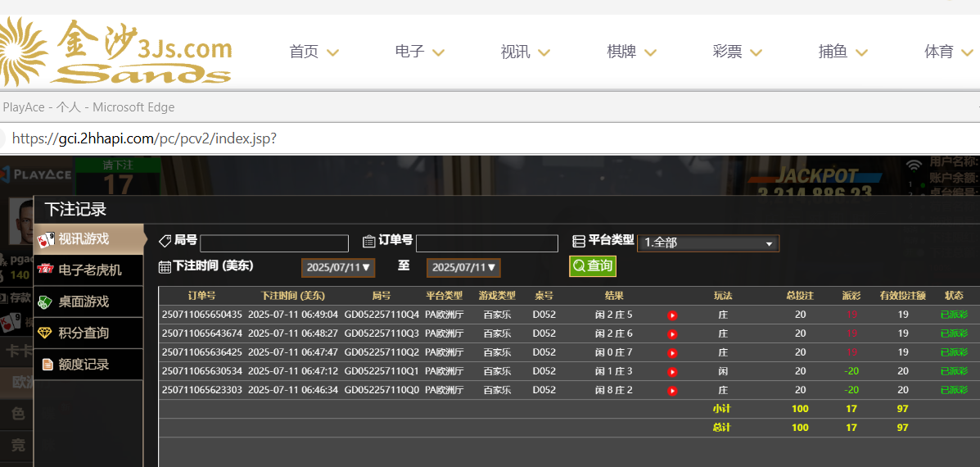Image resolution: width=980 pixels, height=467 pixels.
Task: Click the browser address bar URL
Action: tap(144, 138)
